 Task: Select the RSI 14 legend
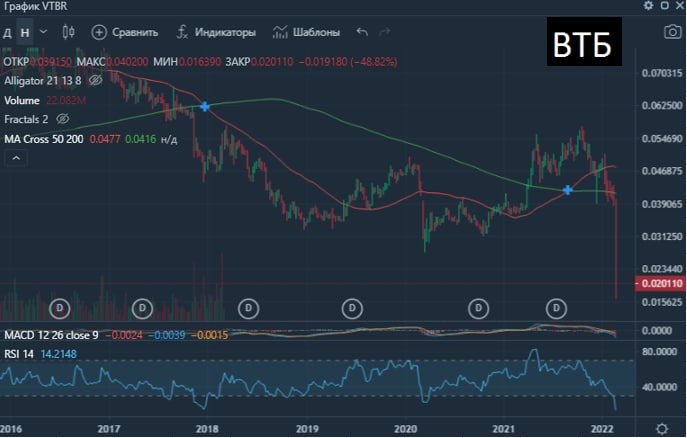pos(19,353)
